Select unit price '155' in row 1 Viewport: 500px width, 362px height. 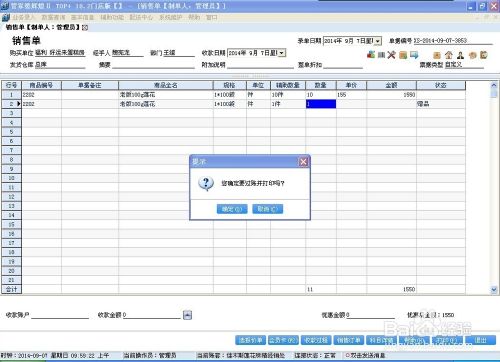351,95
